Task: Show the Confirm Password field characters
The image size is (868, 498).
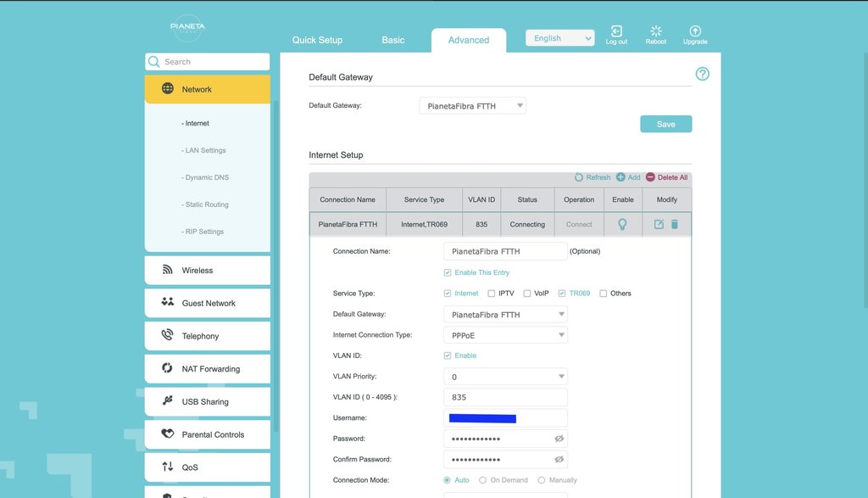Action: [x=559, y=459]
